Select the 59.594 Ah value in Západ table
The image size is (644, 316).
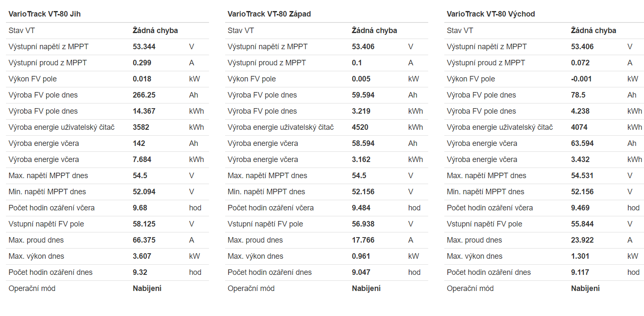[363, 95]
